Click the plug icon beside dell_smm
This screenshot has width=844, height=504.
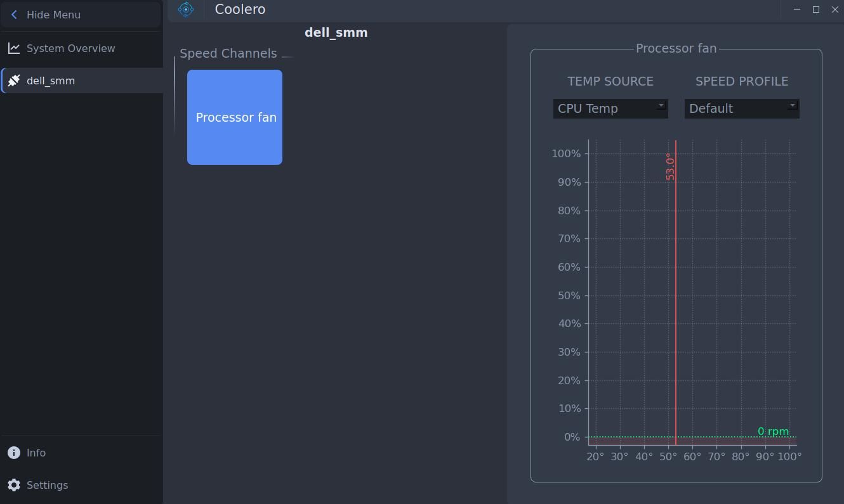(x=13, y=80)
